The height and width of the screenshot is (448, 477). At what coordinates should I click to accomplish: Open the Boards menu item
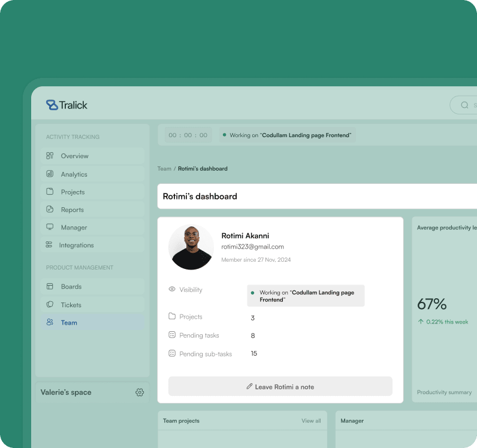pos(71,287)
